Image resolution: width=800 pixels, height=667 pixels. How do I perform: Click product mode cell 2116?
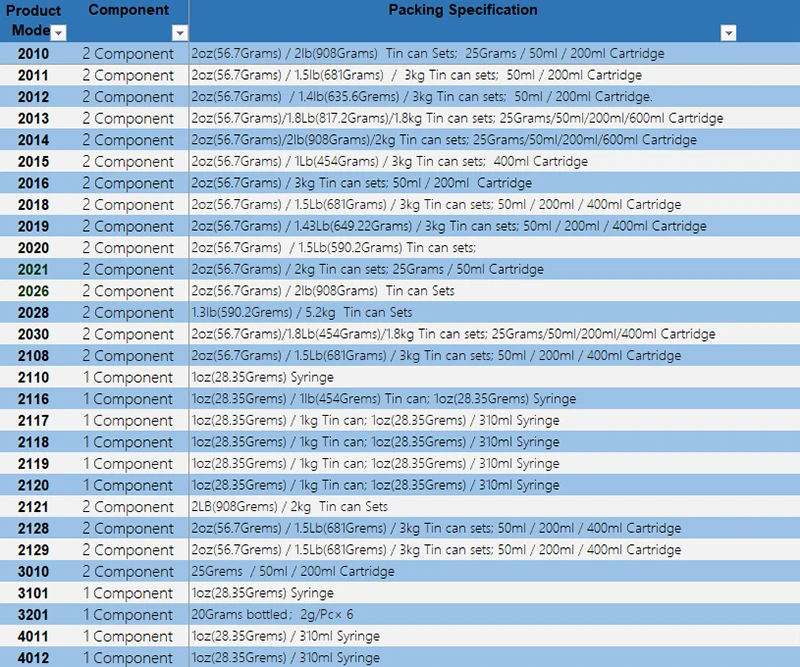[34, 399]
